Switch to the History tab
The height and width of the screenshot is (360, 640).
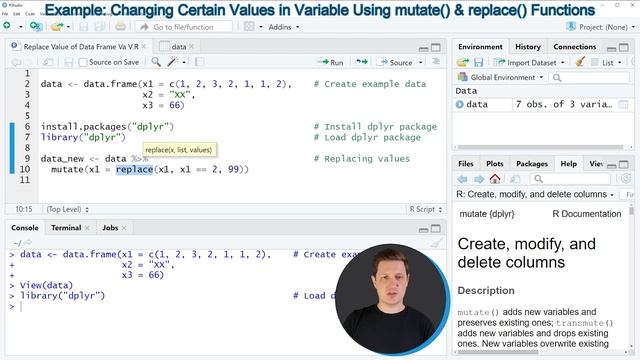pos(528,47)
